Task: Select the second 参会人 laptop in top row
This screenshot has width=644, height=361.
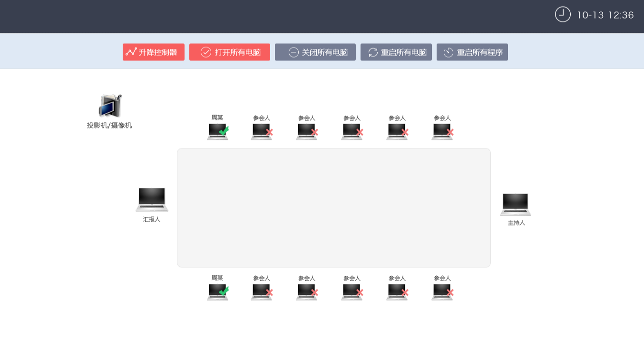Action: click(x=306, y=132)
